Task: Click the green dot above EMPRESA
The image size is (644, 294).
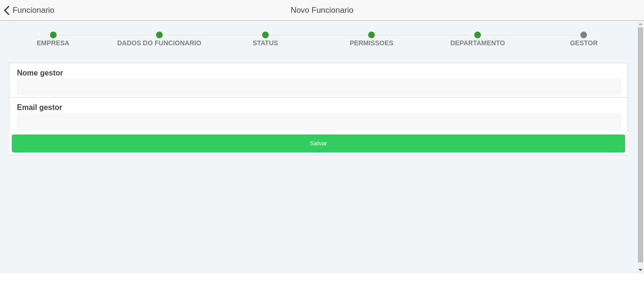Action: click(x=53, y=35)
